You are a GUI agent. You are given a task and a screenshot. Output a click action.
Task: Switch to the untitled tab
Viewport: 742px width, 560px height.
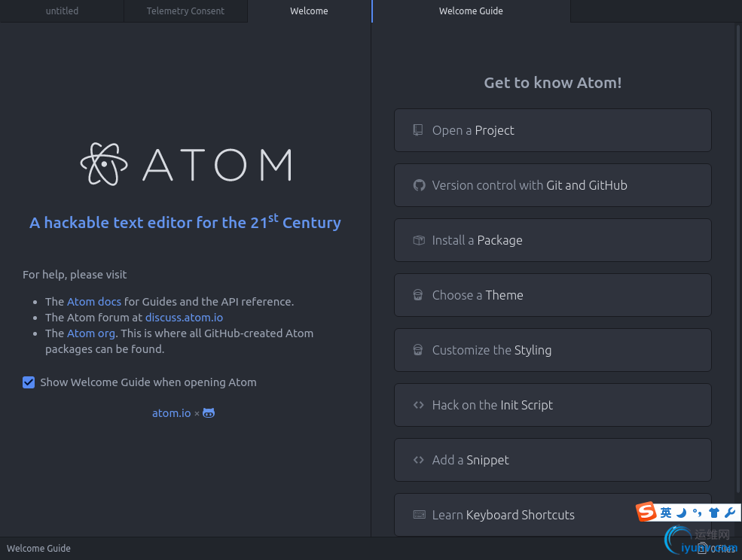click(x=62, y=11)
